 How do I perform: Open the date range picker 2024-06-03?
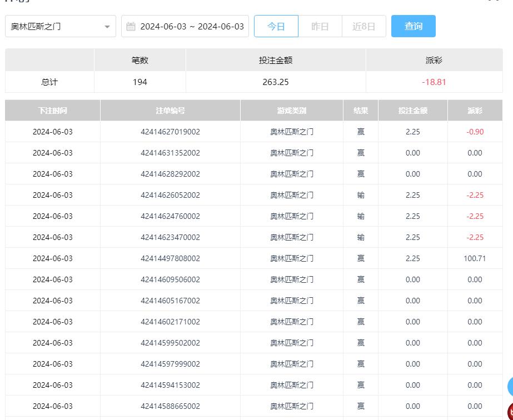pyautogui.click(x=192, y=27)
